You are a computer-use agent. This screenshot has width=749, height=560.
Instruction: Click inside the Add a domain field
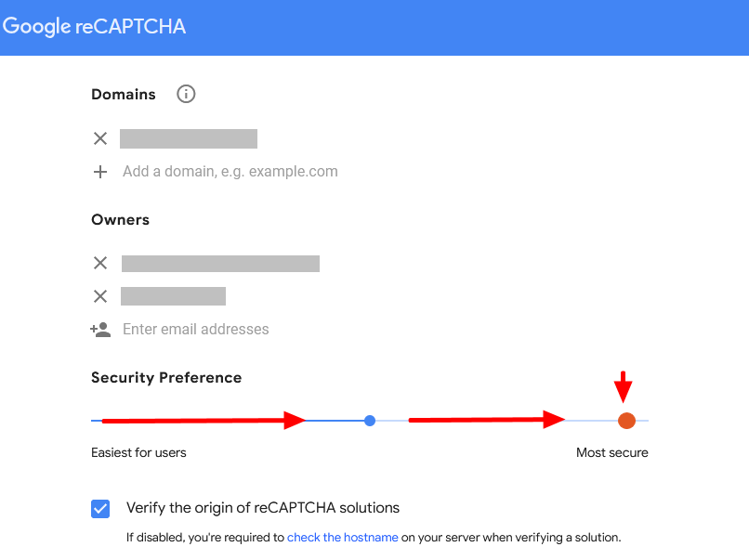(230, 171)
